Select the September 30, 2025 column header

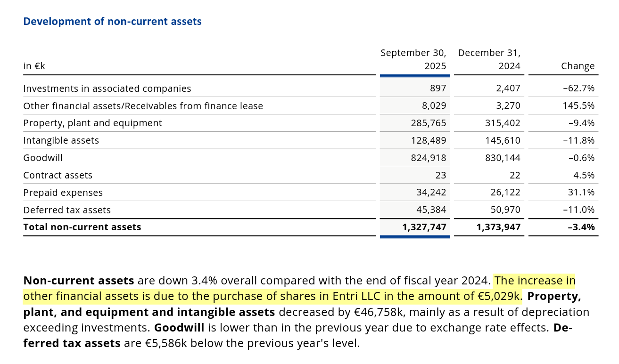tap(413, 59)
